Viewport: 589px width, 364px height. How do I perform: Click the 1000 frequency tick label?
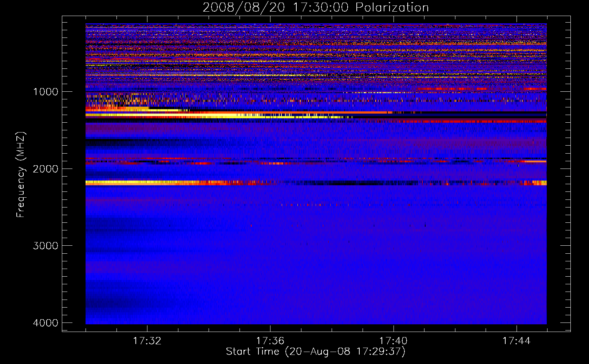46,91
